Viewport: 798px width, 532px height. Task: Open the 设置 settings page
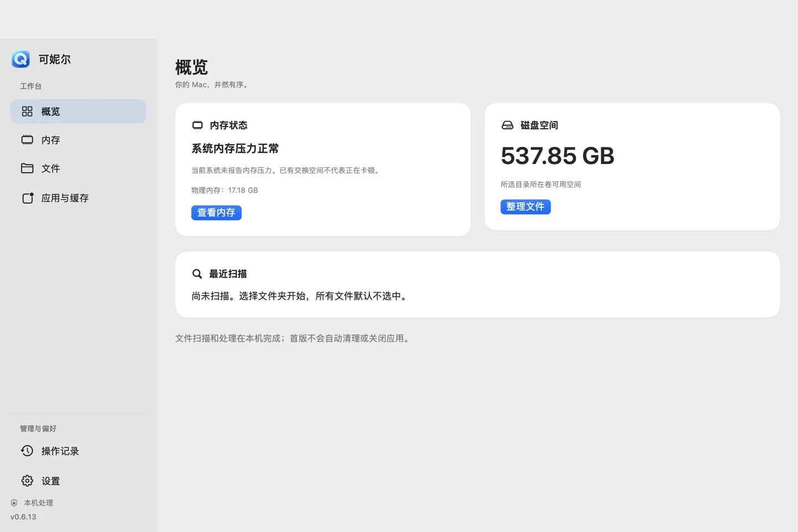click(x=78, y=480)
